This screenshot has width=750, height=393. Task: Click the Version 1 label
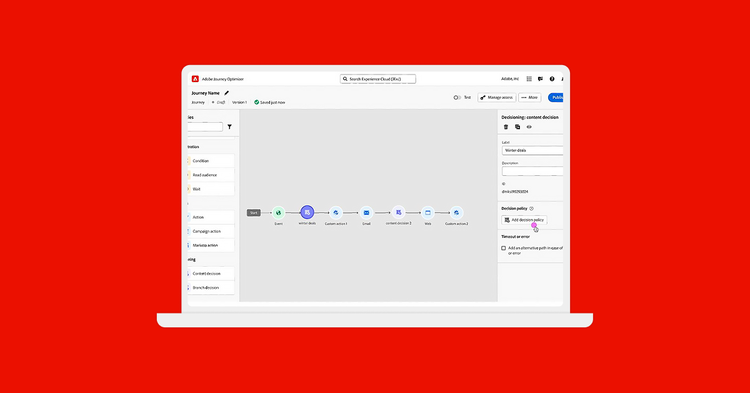[x=240, y=102]
